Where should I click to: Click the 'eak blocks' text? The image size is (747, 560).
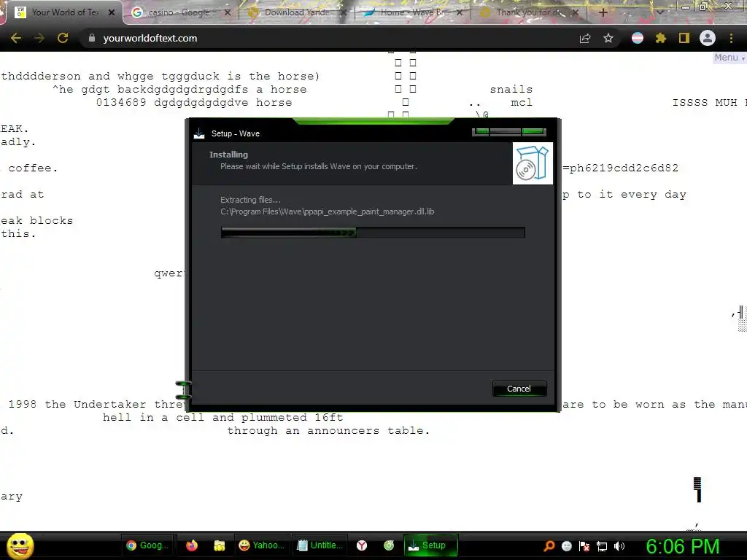36,220
